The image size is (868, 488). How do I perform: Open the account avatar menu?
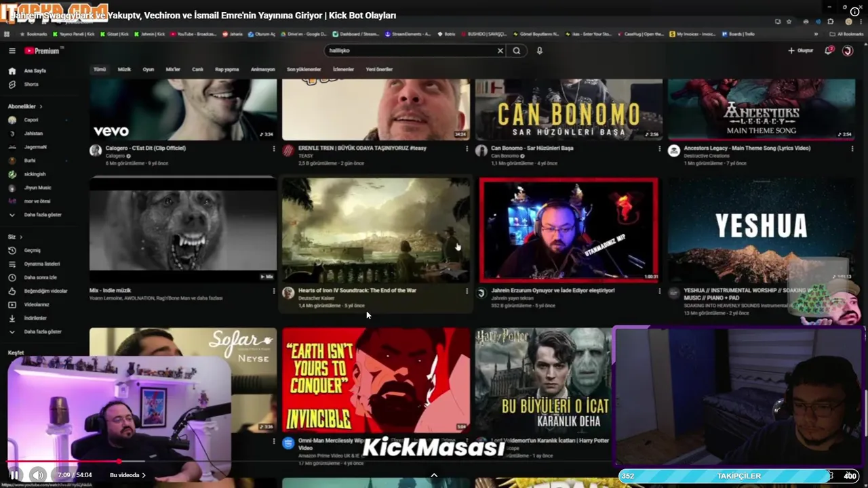point(847,51)
